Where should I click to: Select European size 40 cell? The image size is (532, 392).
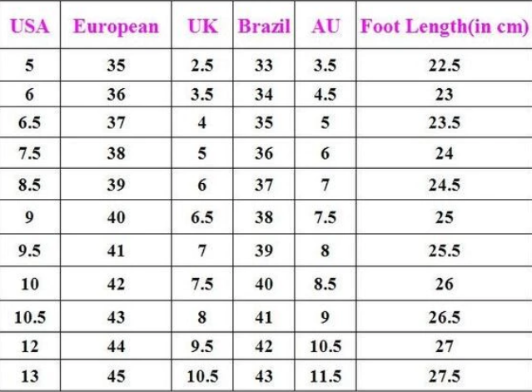coord(116,217)
